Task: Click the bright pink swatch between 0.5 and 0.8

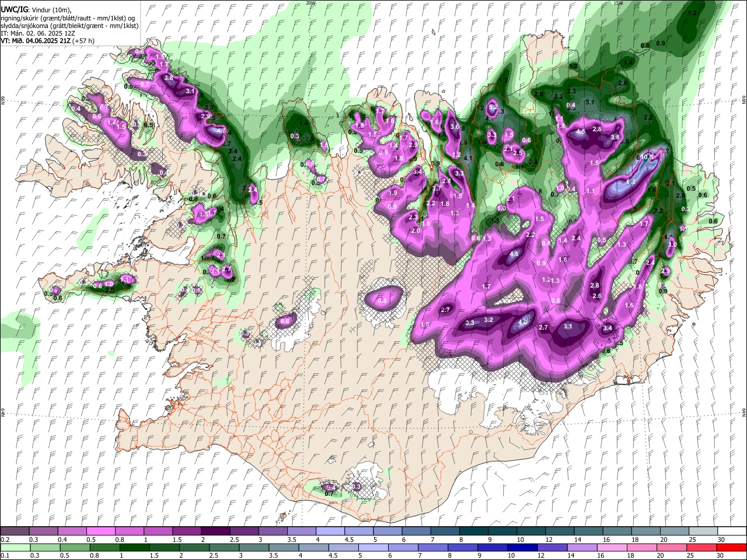Action: 101,531
